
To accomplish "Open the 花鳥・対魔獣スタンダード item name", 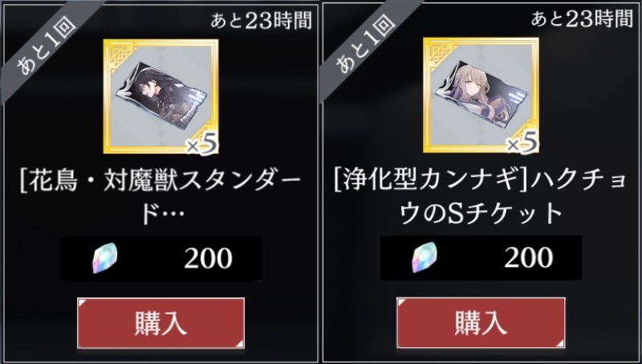I will pyautogui.click(x=160, y=198).
